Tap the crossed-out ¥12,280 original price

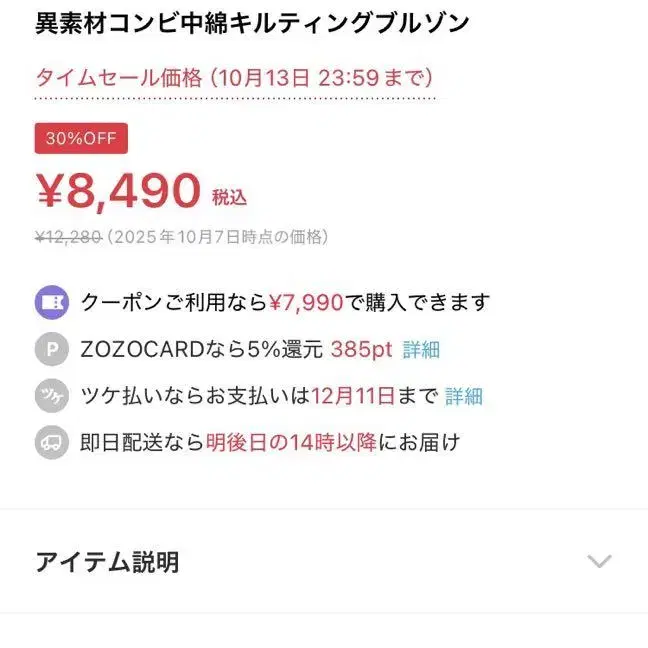point(67,237)
